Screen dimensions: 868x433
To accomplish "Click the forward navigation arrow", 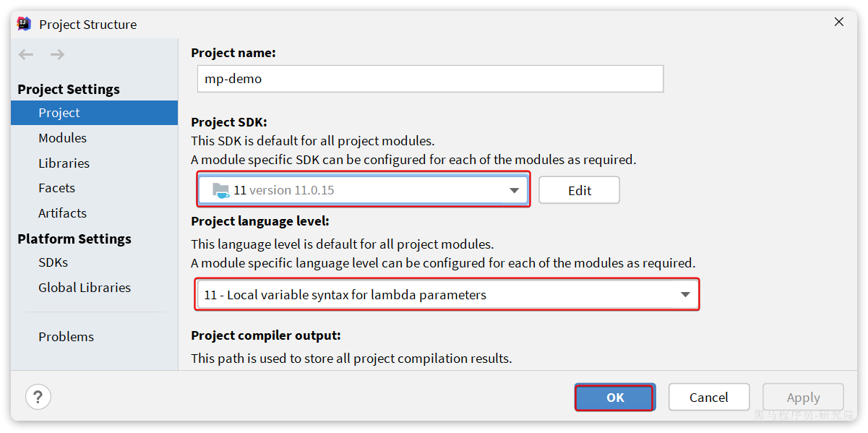I will pyautogui.click(x=58, y=55).
